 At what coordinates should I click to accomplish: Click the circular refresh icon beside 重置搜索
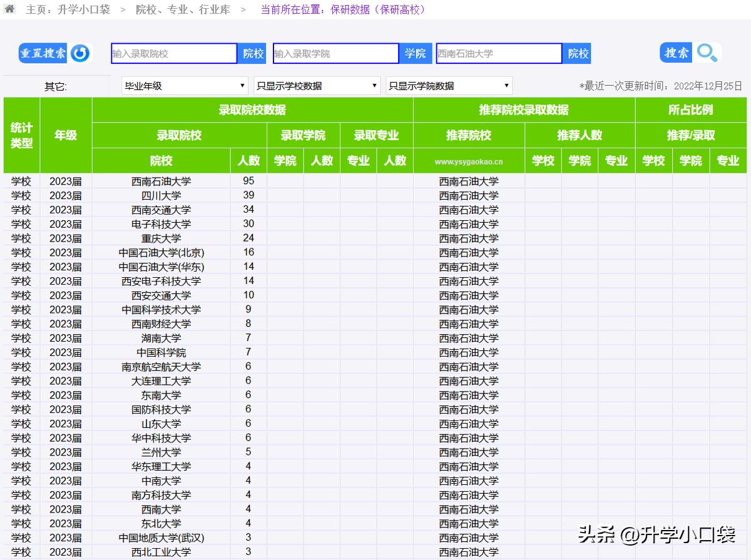[78, 53]
